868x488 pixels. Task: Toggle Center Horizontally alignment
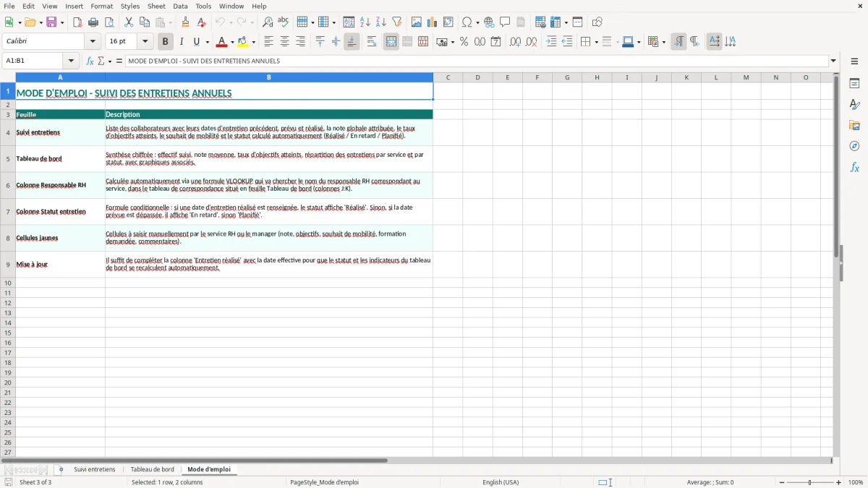[x=285, y=42]
